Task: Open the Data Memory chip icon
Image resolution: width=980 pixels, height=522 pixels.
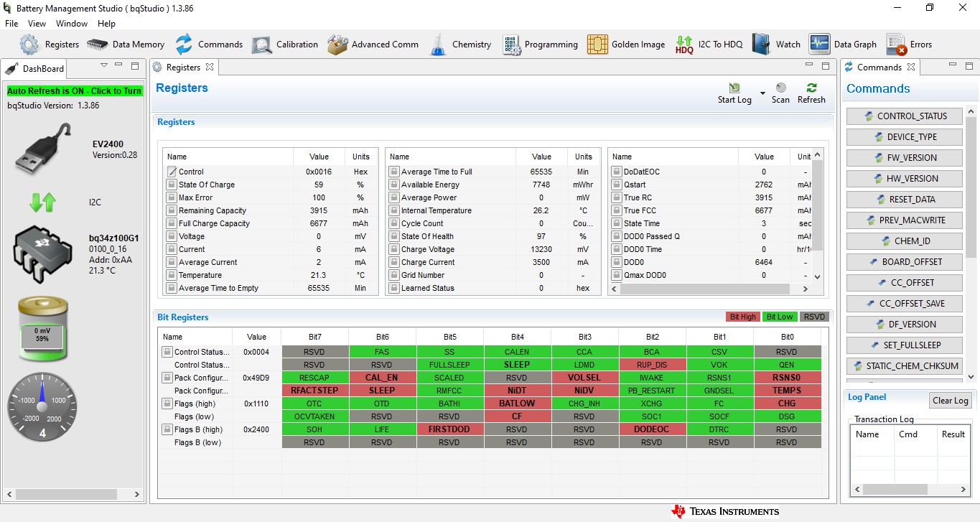Action: [97, 45]
